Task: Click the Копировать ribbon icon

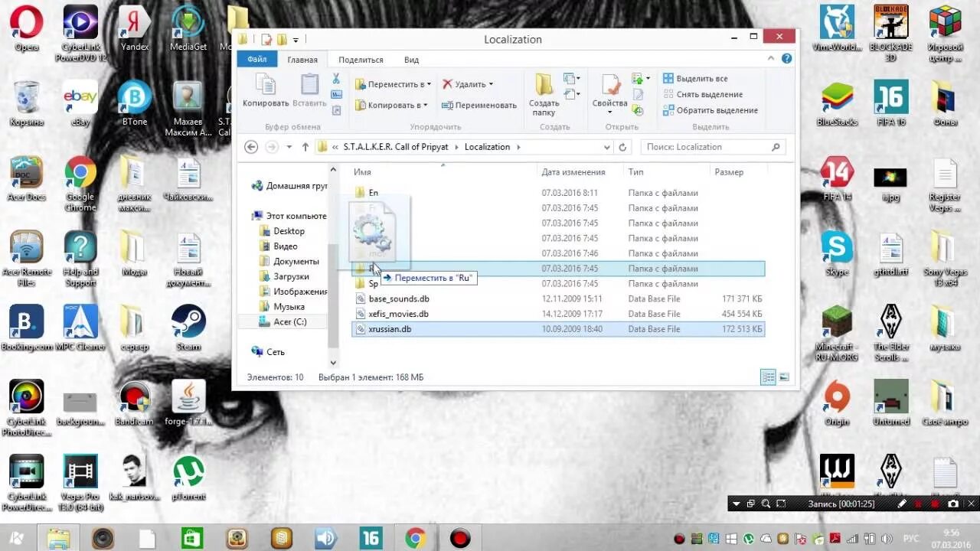Action: (x=265, y=91)
